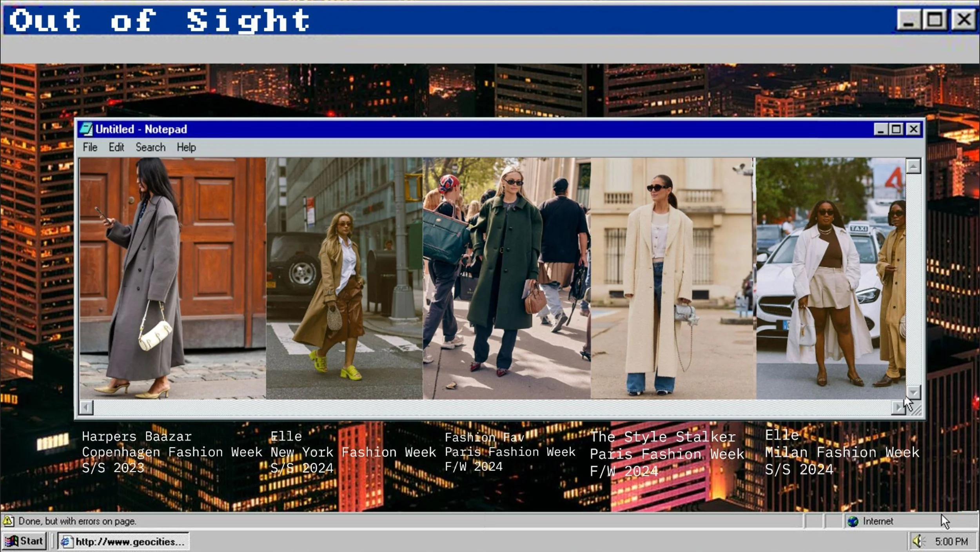
Task: Click the 5:00 PM system clock
Action: pos(951,541)
